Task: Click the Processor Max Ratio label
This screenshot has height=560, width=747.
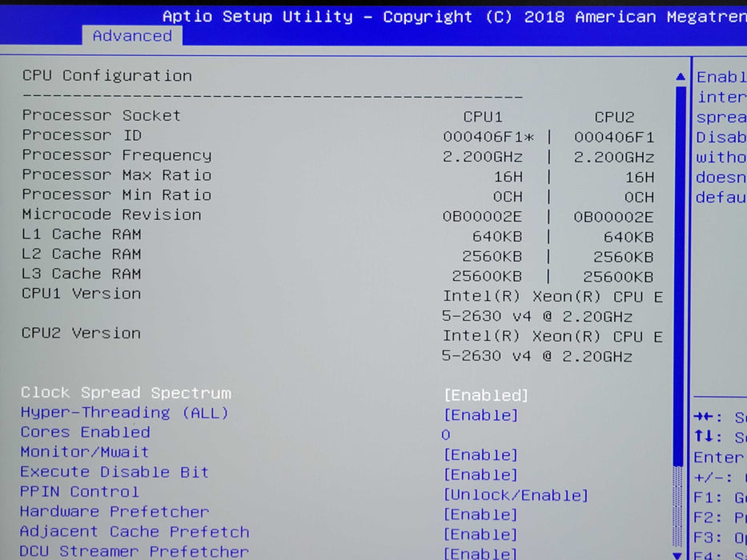Action: [117, 174]
